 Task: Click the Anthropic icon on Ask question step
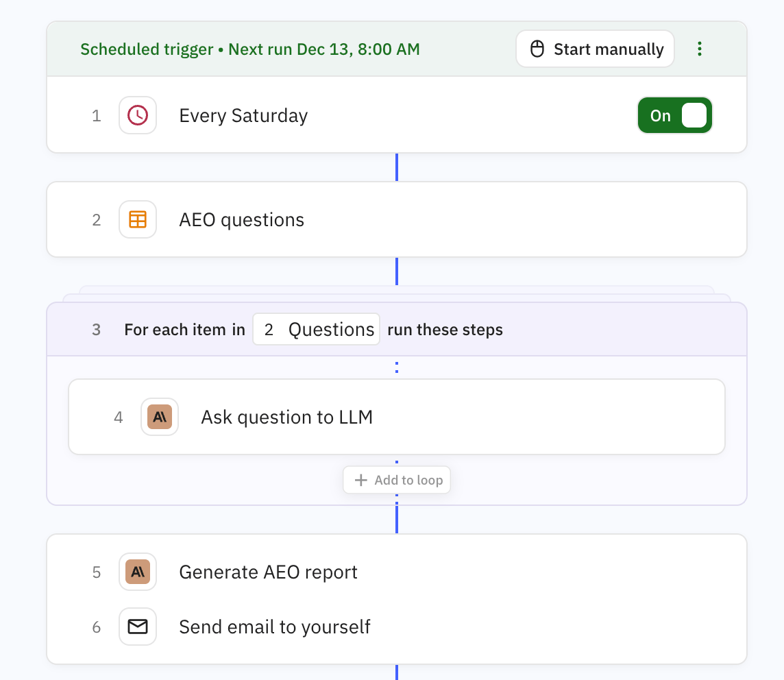(160, 417)
